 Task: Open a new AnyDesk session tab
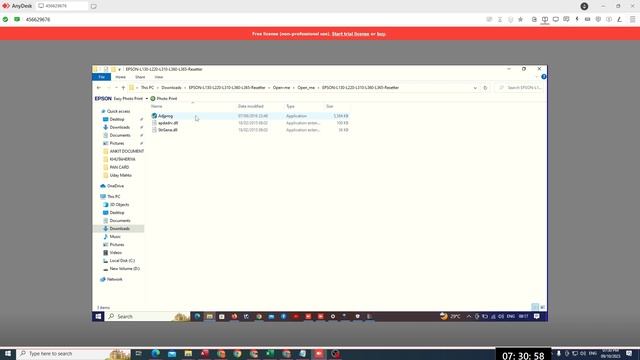tap(94, 6)
